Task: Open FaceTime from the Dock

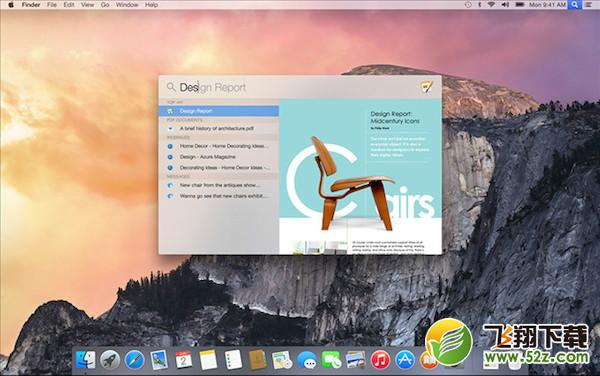Action: click(331, 360)
